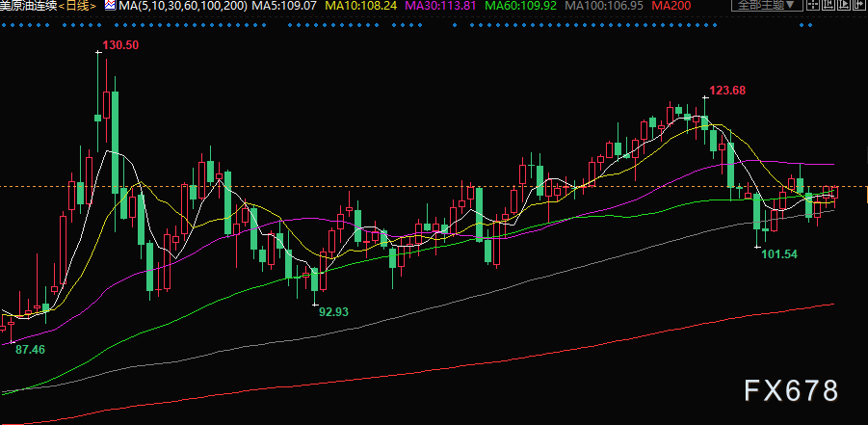The height and width of the screenshot is (425, 868).
Task: Toggle the crosshair cursor icon
Action: pos(813,5)
